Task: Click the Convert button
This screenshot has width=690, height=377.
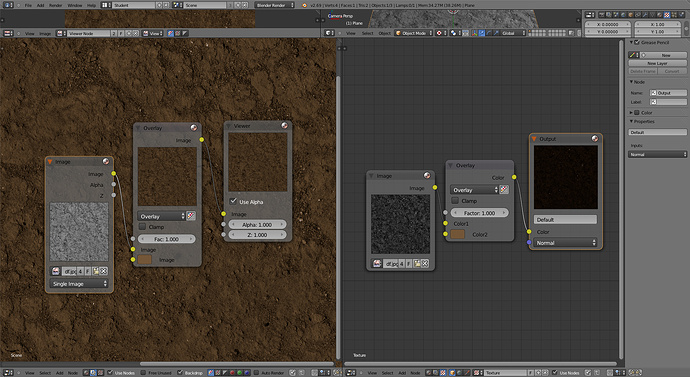Action: (x=672, y=71)
